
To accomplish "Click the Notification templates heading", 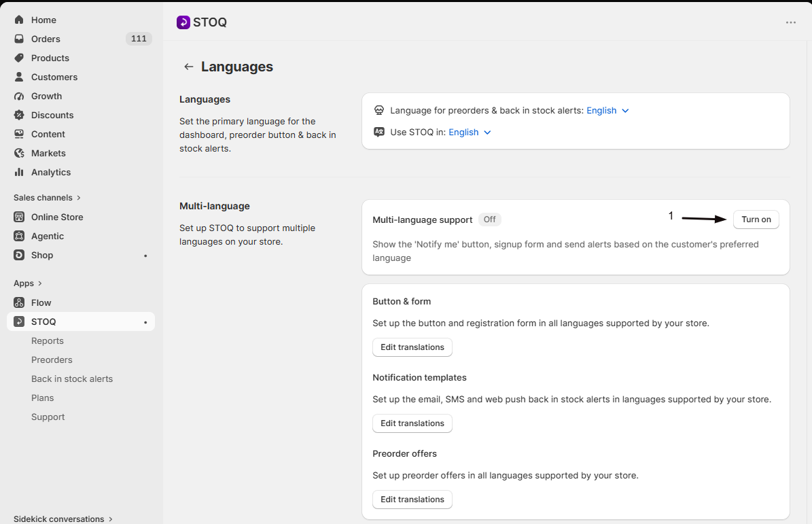I will pos(419,377).
